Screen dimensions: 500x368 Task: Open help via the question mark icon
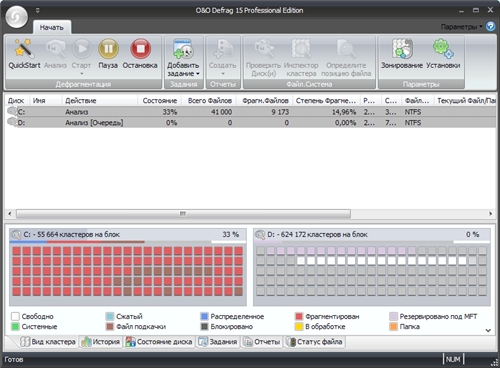click(490, 26)
